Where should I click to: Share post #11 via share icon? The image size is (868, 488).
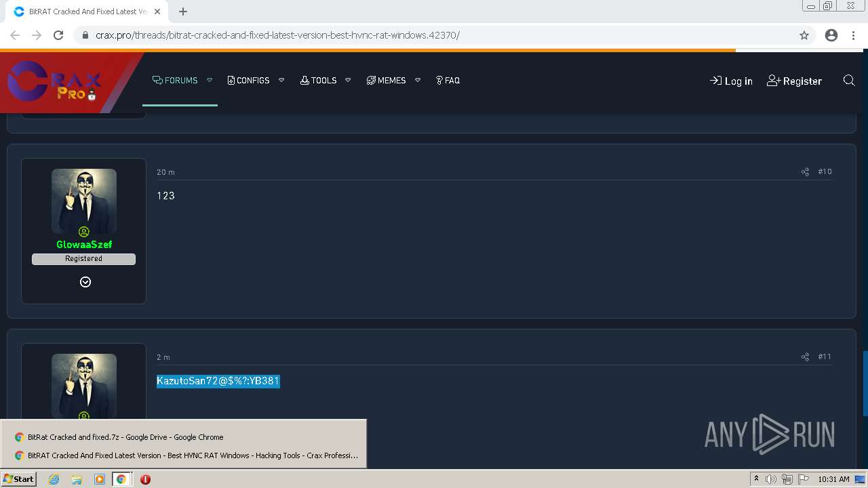point(805,357)
